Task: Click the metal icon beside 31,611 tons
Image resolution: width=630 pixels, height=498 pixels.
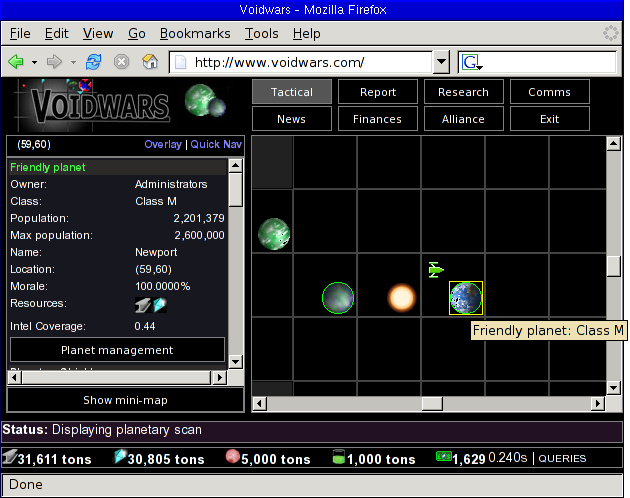Action: [10, 457]
